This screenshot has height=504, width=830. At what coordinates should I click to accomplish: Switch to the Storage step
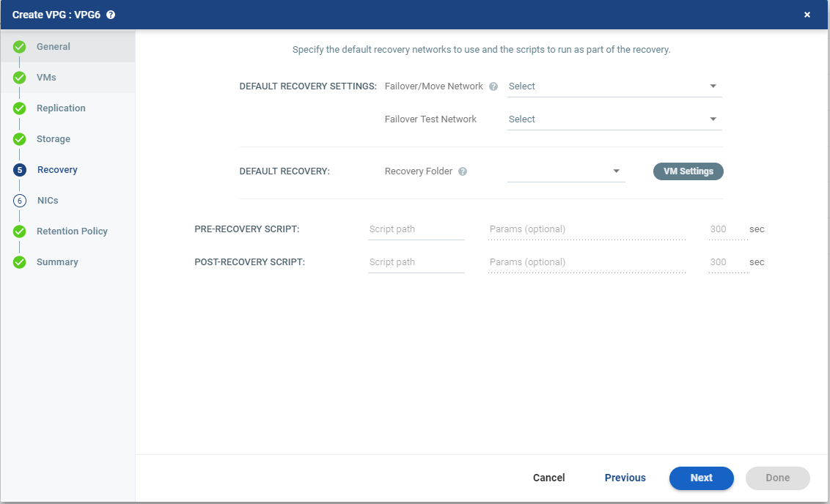(x=53, y=138)
